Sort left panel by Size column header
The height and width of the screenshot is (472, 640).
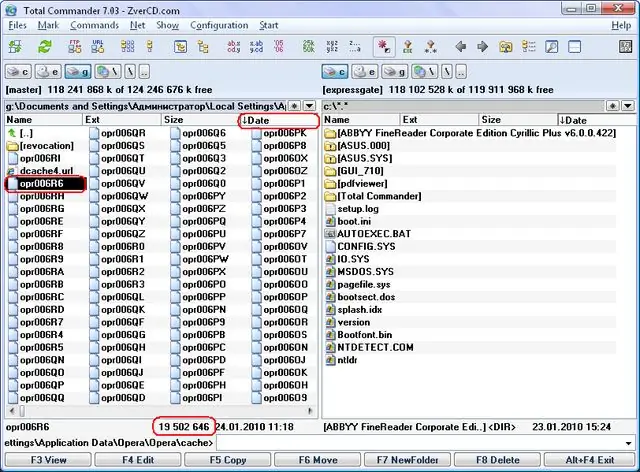(200, 120)
